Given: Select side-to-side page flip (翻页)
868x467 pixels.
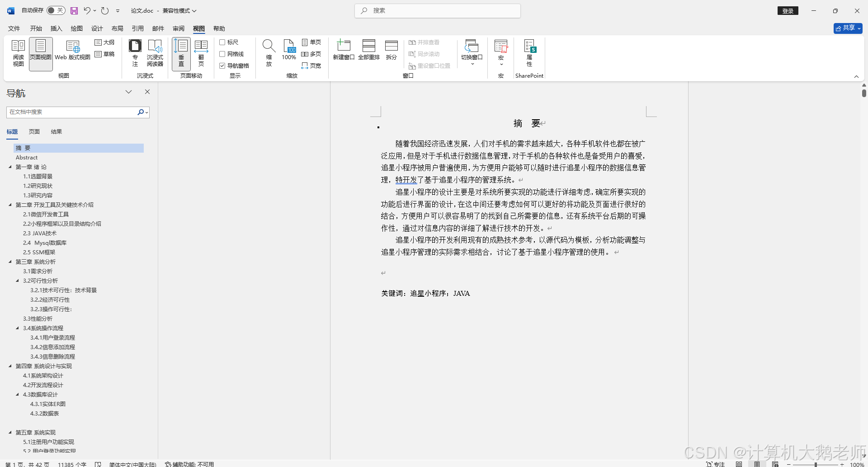Looking at the screenshot, I should tap(201, 54).
